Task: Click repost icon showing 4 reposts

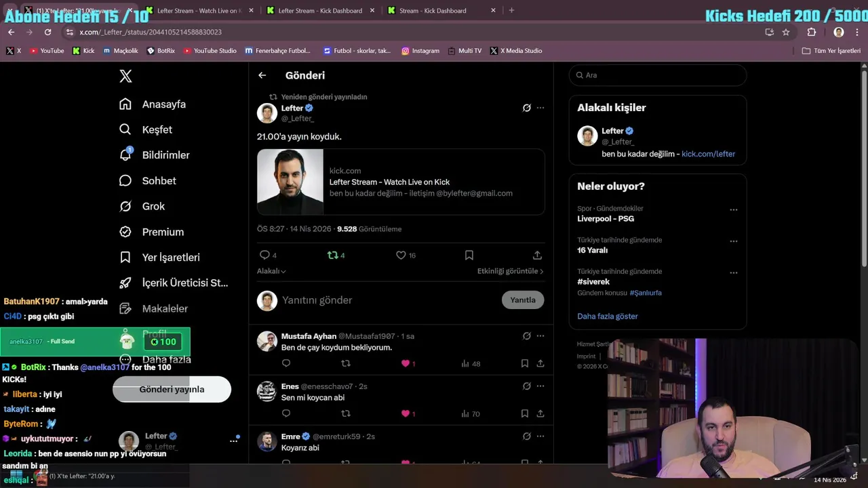Action: [333, 256]
